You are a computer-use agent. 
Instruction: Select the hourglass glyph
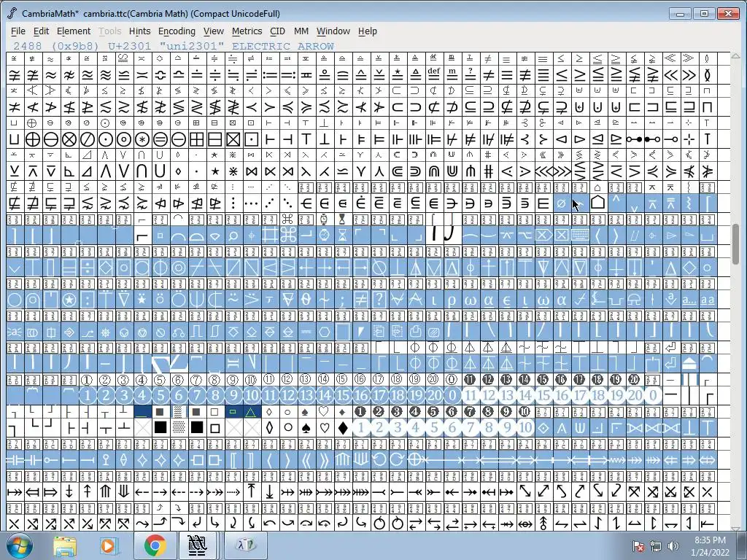pyautogui.click(x=343, y=236)
